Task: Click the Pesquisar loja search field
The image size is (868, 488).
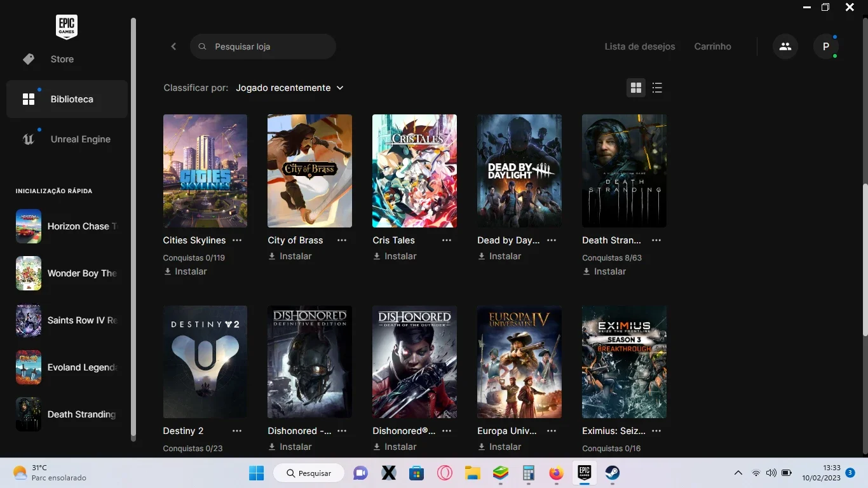Action: pos(263,46)
